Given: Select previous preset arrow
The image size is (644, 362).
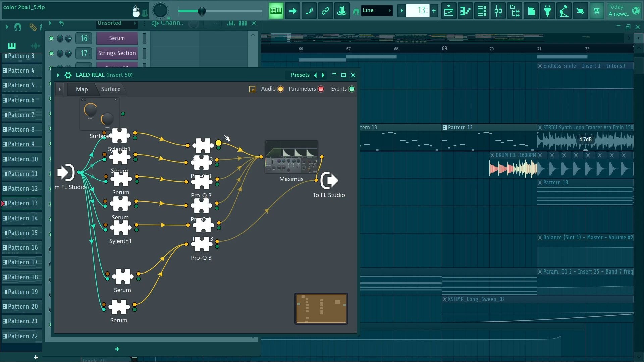Looking at the screenshot, I should pyautogui.click(x=315, y=75).
